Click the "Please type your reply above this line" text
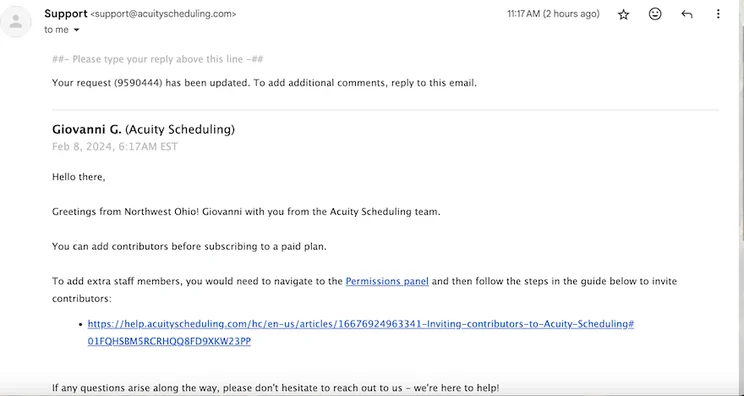Image resolution: width=744 pixels, height=396 pixels. [158, 59]
